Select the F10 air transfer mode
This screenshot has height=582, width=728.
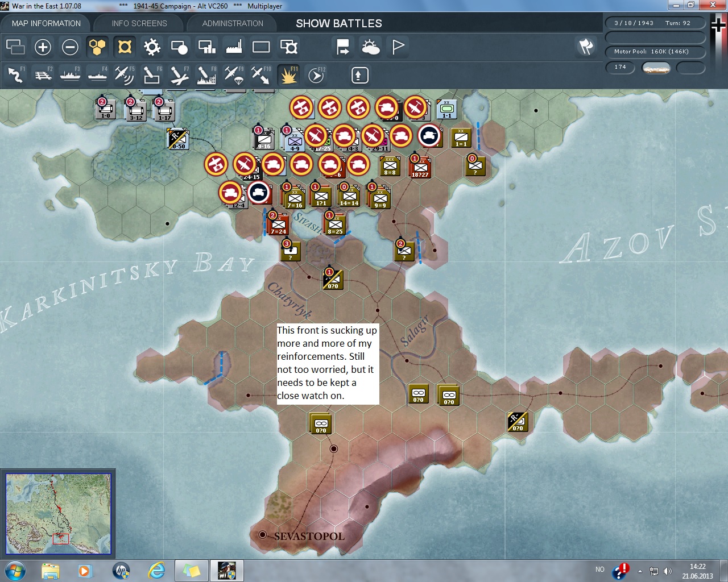[261, 75]
